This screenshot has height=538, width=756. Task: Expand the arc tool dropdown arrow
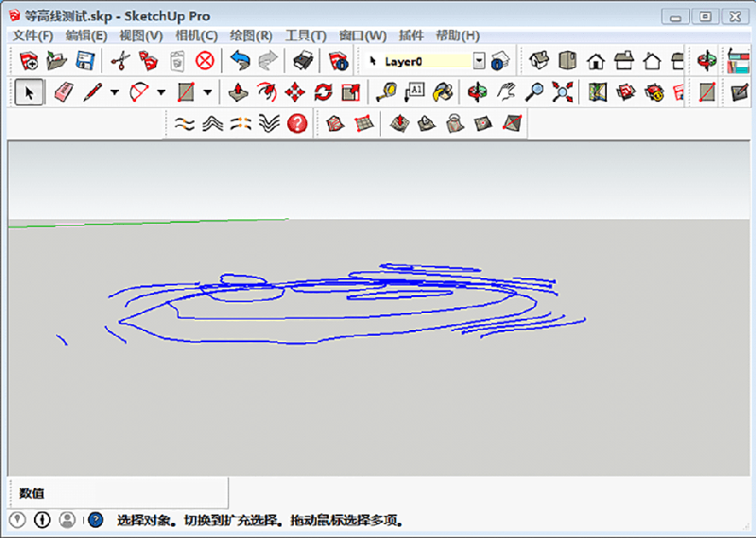point(161,93)
